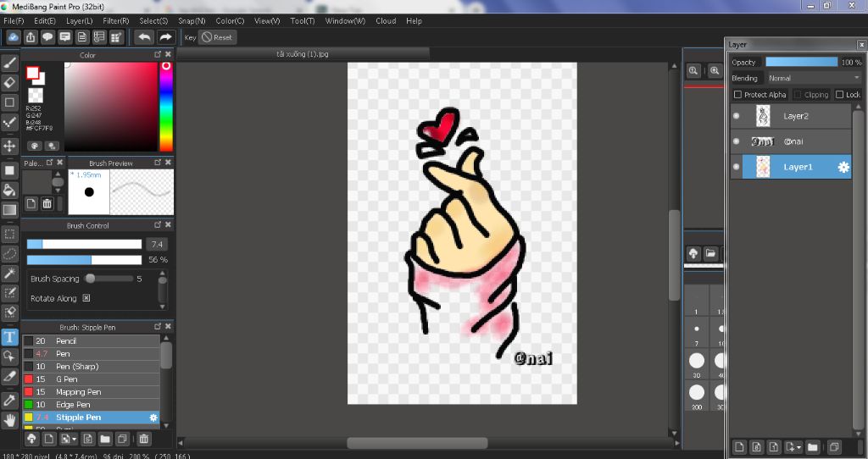Select the Hand tool
The height and width of the screenshot is (459, 868).
pos(9,420)
